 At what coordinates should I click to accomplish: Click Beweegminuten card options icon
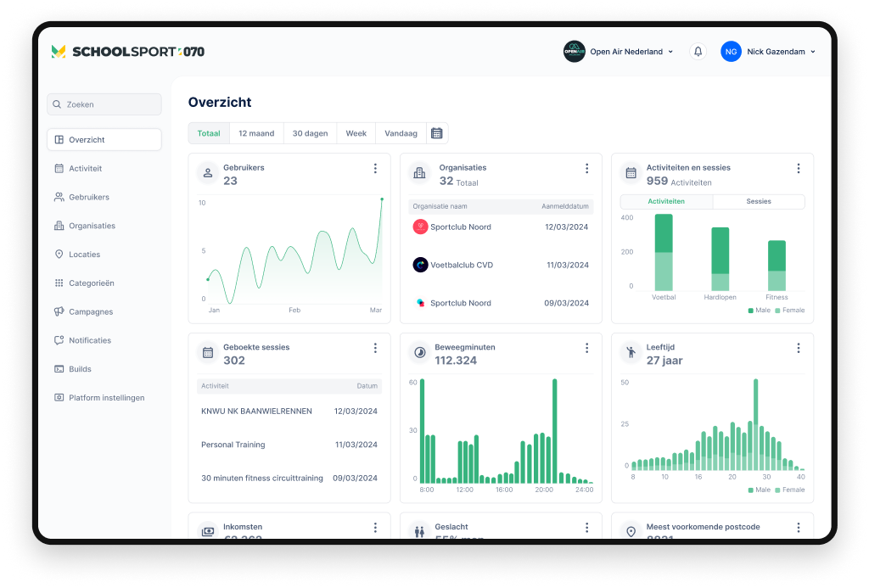586,349
